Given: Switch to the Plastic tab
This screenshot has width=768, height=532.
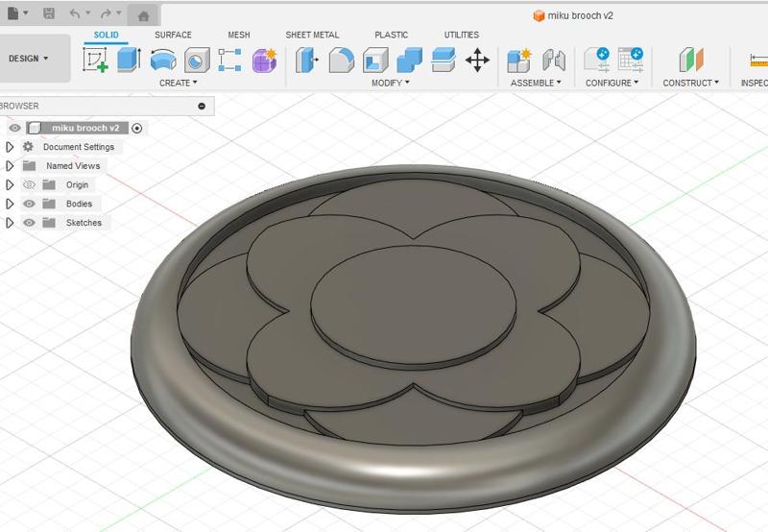Looking at the screenshot, I should point(391,35).
